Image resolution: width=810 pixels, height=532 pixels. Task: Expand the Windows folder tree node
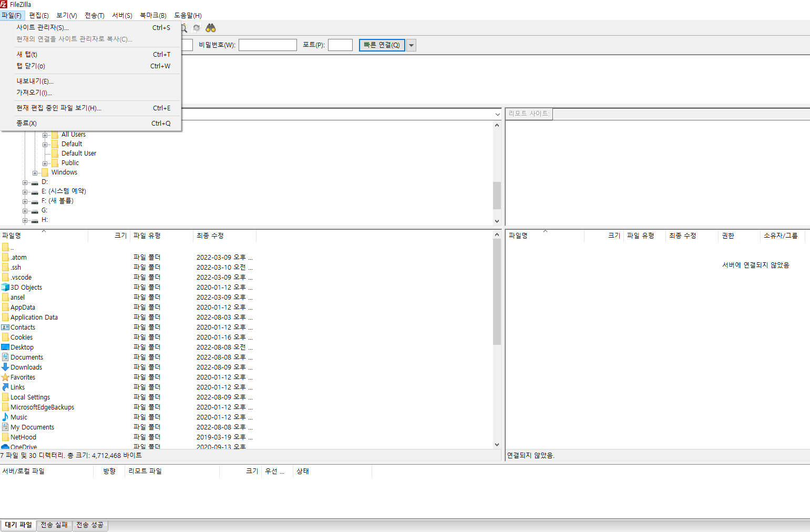[35, 173]
